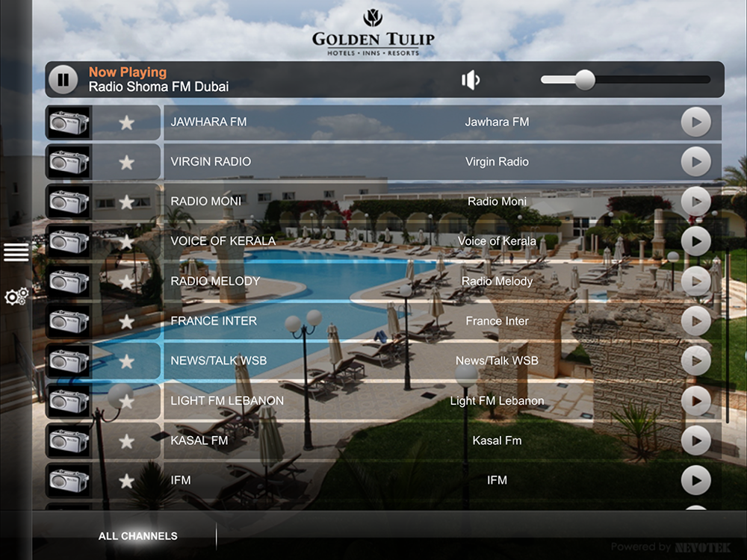Pause the Now Playing station
Screen dimensions: 747x560
tap(63, 80)
